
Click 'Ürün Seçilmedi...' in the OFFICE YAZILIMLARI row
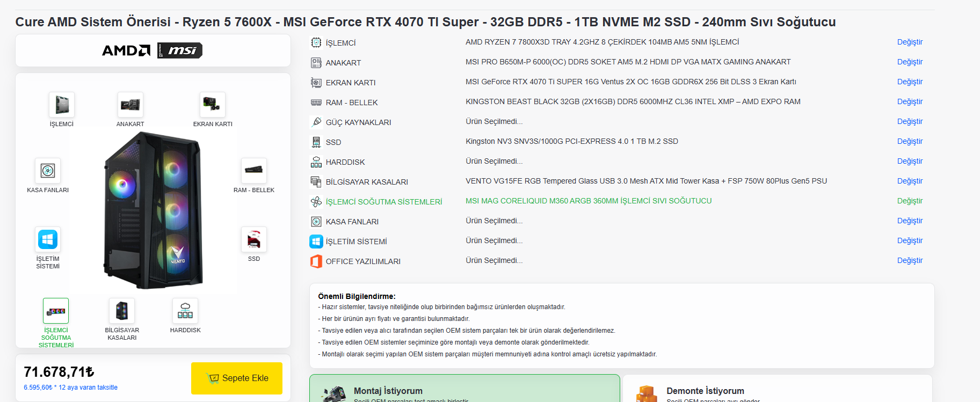point(494,260)
